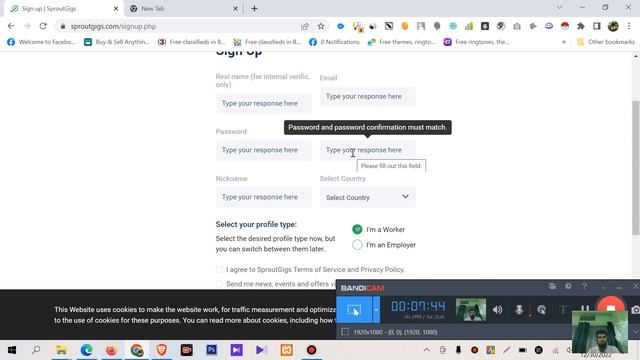Pause the Bandicam recording

point(584,309)
